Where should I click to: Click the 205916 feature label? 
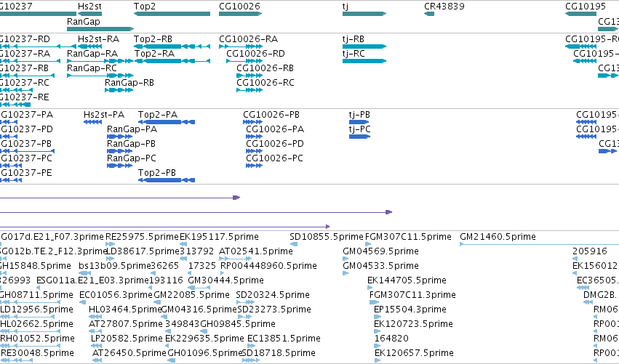click(x=590, y=251)
